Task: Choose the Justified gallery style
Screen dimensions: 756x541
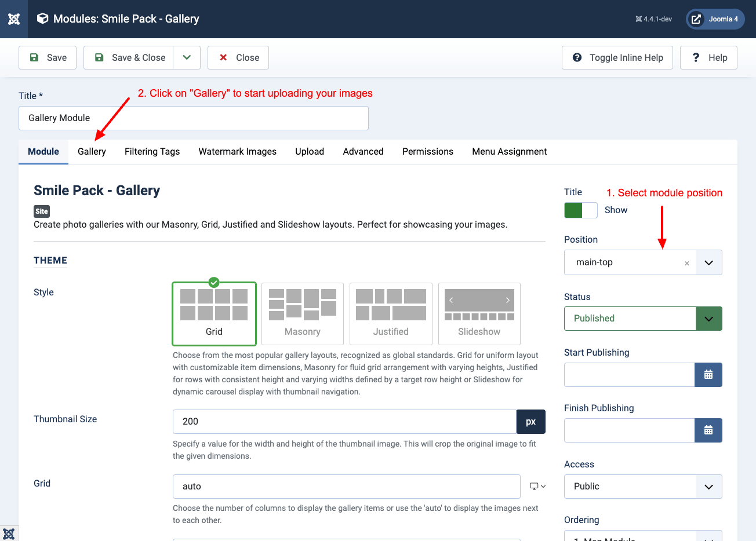Action: (391, 314)
